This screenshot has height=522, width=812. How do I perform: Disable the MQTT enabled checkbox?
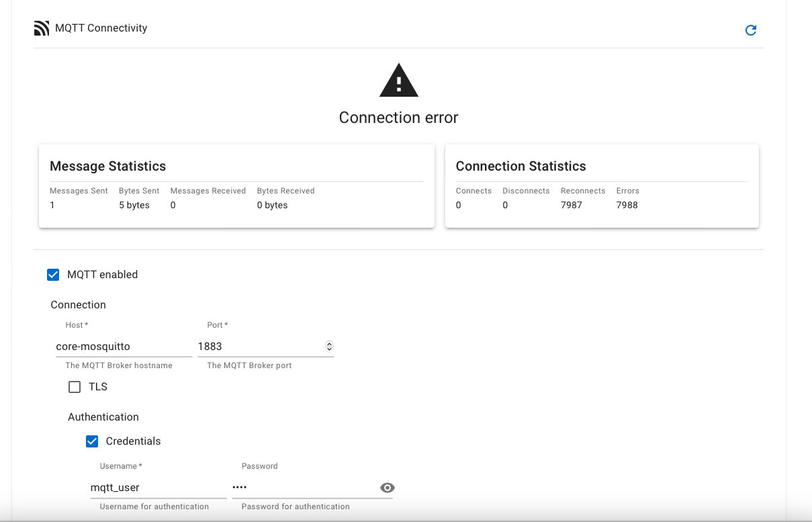coord(53,275)
